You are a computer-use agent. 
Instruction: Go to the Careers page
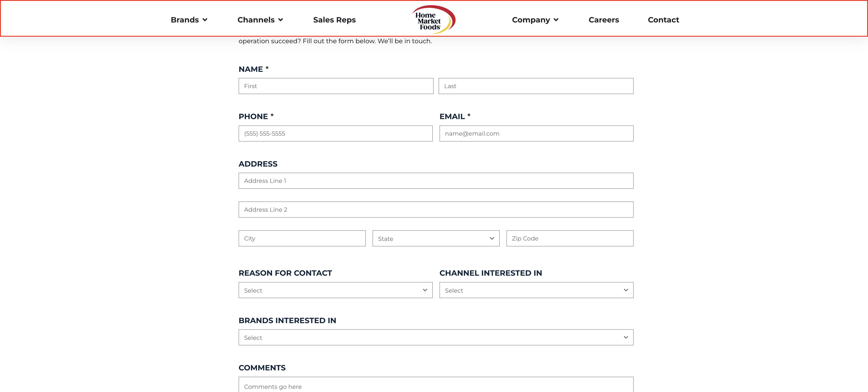pos(604,20)
